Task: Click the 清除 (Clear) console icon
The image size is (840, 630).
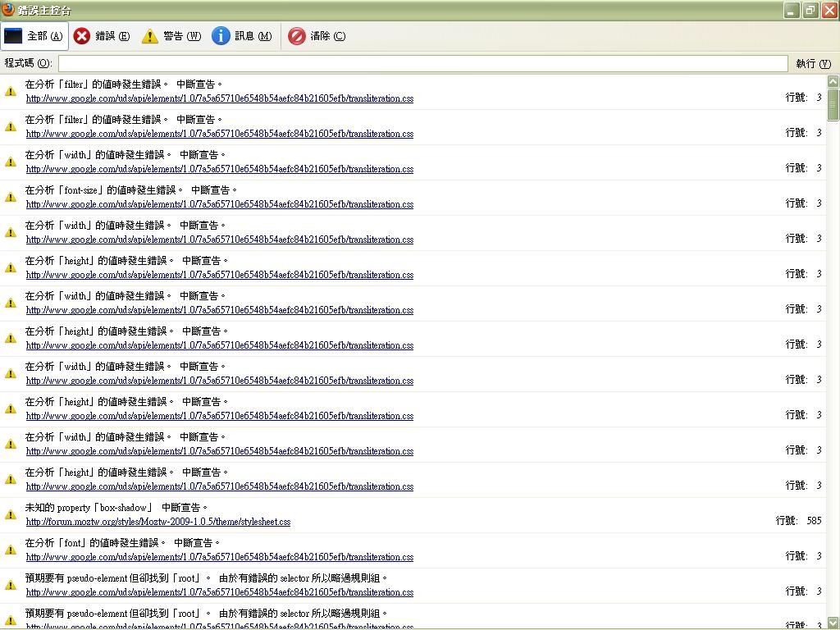Action: [297, 36]
